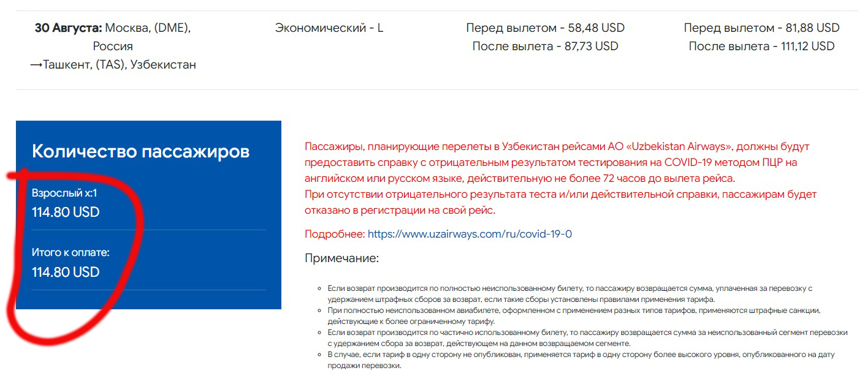Select the adult price 114.80 USD
The image size is (868, 384).
pos(66,213)
